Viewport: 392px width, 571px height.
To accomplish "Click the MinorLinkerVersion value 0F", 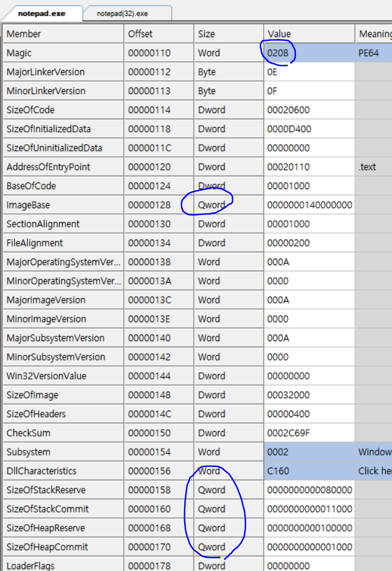I will [309, 91].
